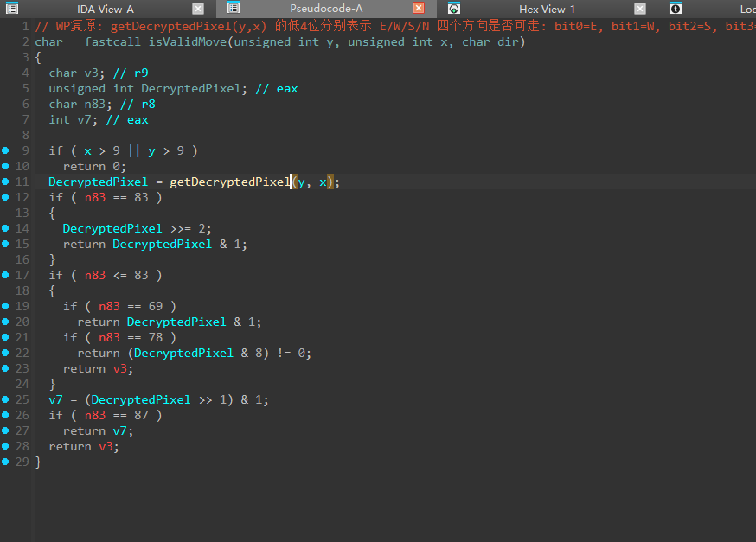
Task: Switch to the IDA View-A tab
Action: coord(106,9)
